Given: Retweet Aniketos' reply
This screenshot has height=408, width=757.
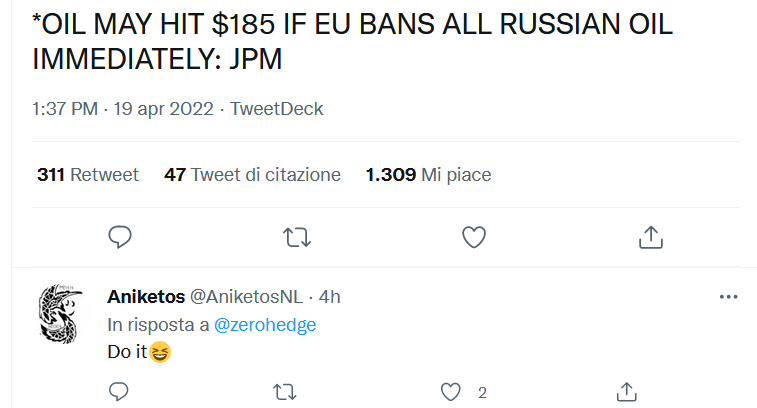Looking at the screenshot, I should [x=285, y=392].
